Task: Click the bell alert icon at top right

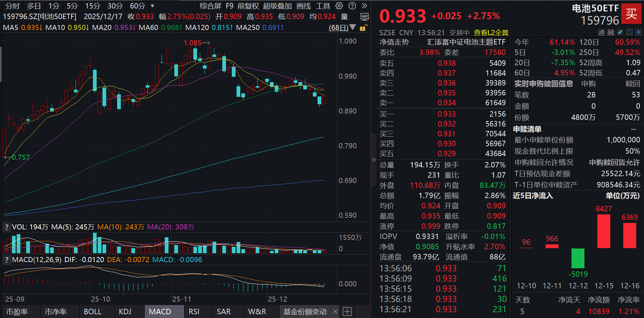Action: (x=629, y=32)
